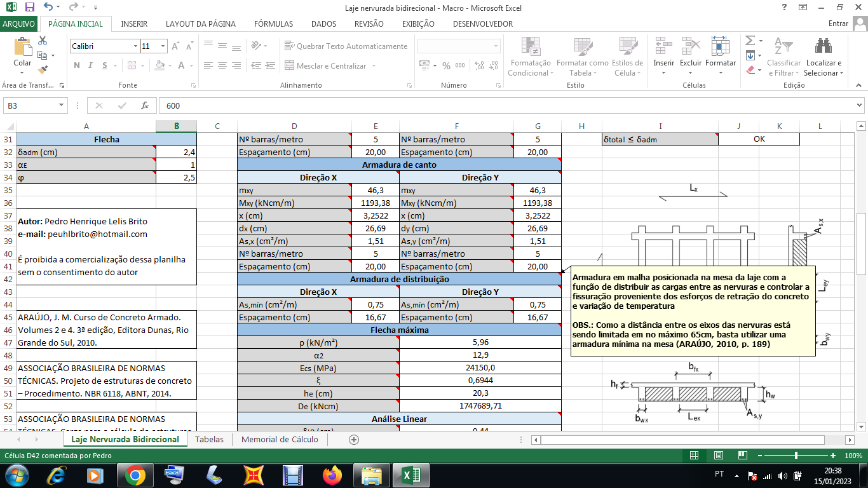The image size is (868, 488).
Task: Toggle align text left
Action: coord(207,65)
